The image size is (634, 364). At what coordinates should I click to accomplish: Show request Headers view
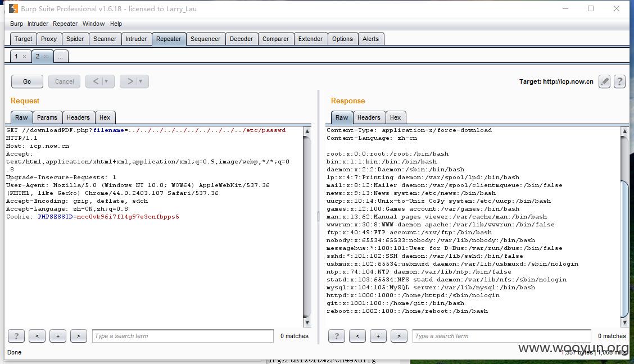(x=79, y=117)
